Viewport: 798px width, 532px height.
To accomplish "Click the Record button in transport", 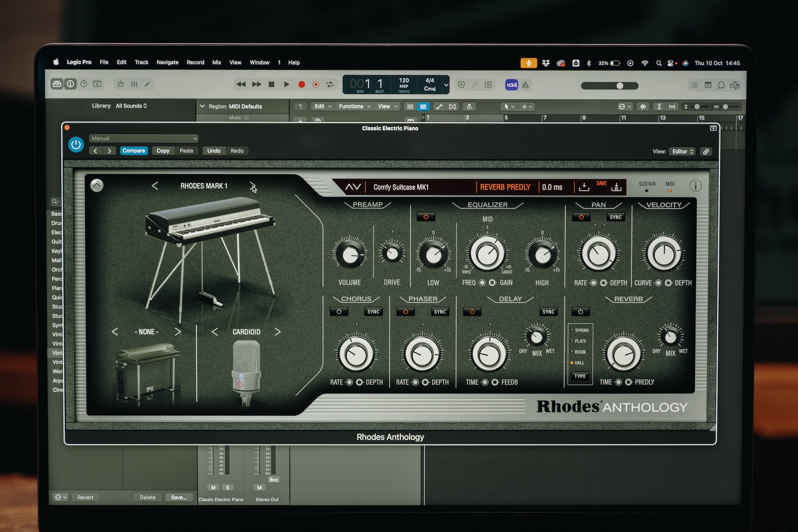I will tap(302, 84).
